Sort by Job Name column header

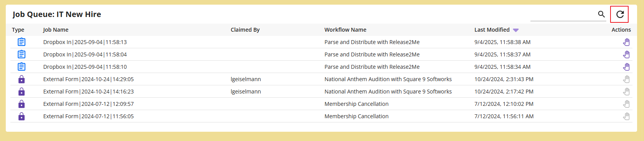point(56,30)
